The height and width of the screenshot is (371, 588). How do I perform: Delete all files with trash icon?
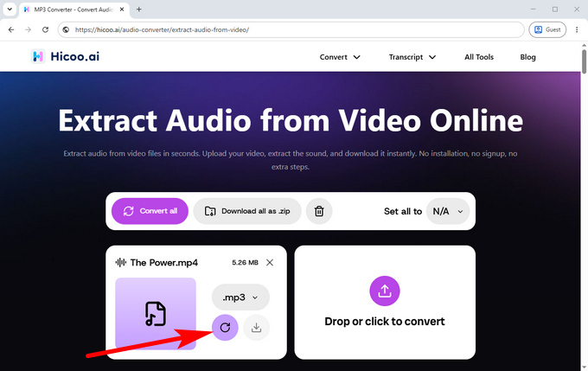[319, 211]
